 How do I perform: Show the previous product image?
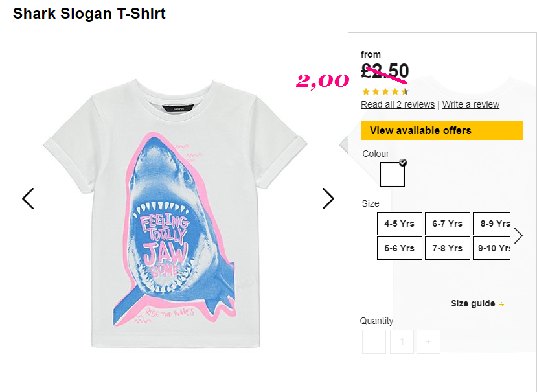pyautogui.click(x=28, y=198)
